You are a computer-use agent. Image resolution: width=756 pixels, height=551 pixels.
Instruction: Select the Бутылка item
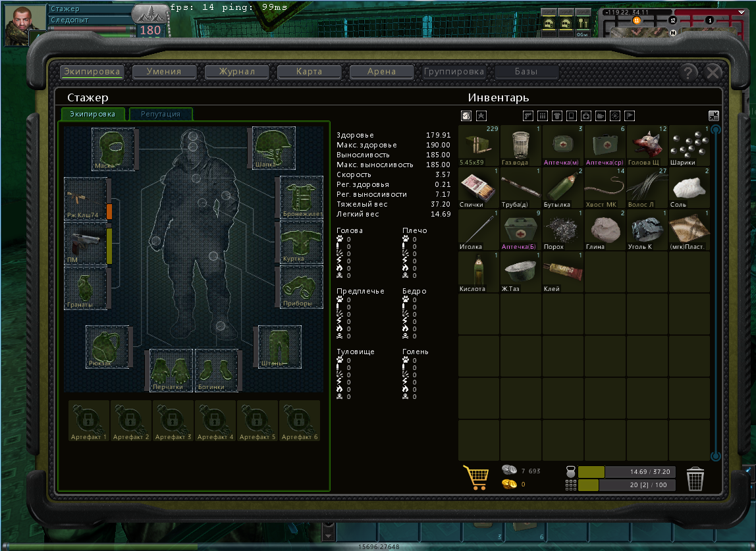click(x=563, y=188)
